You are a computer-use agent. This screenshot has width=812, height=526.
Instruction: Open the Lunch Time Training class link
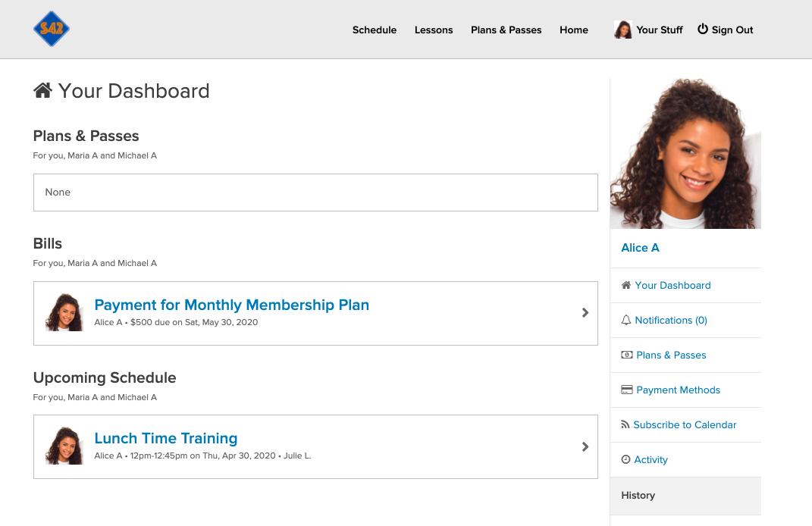click(165, 439)
